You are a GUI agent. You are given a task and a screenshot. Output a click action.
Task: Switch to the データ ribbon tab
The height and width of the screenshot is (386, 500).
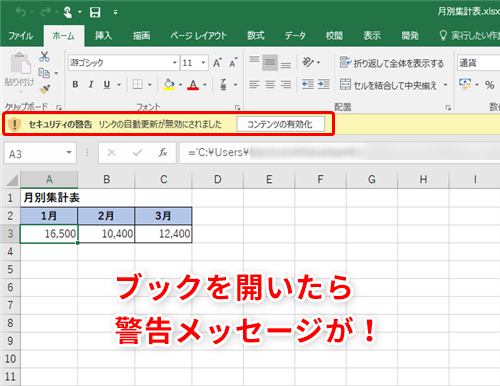(295, 35)
